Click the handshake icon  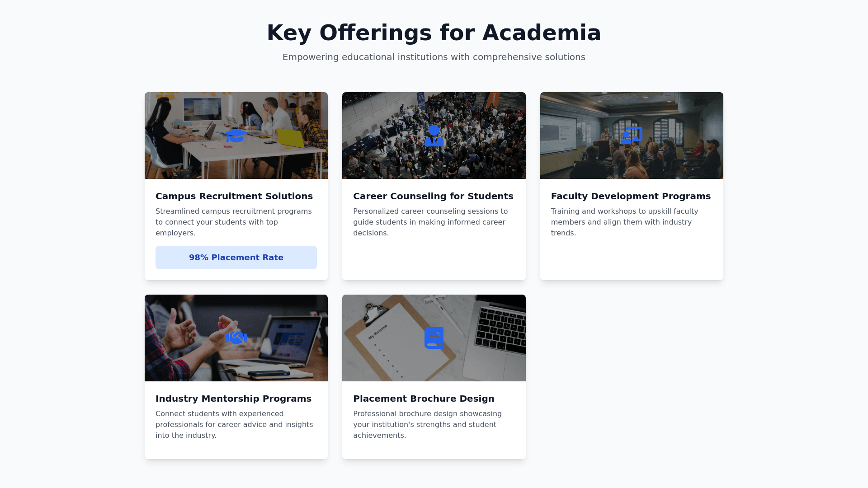click(x=236, y=338)
